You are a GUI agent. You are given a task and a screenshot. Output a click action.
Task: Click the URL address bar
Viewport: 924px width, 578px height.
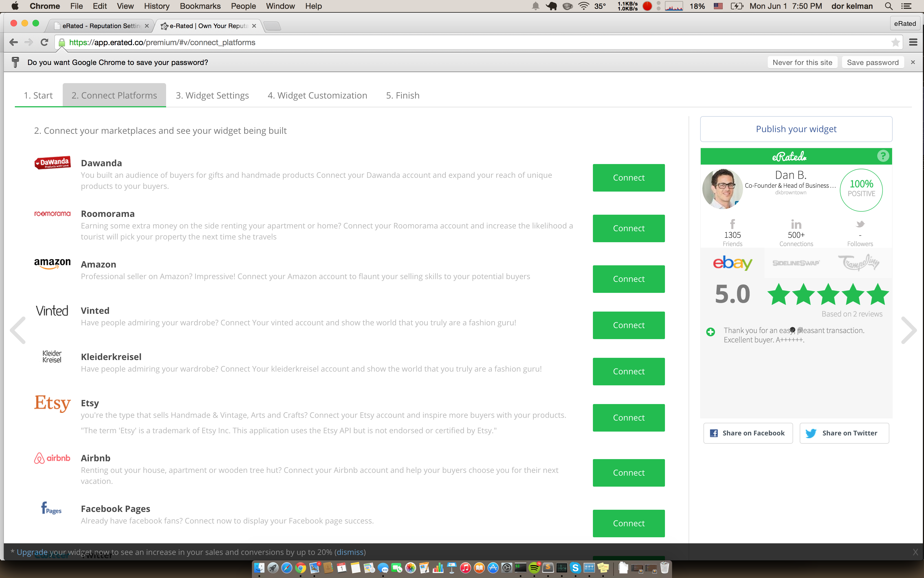pyautogui.click(x=477, y=42)
